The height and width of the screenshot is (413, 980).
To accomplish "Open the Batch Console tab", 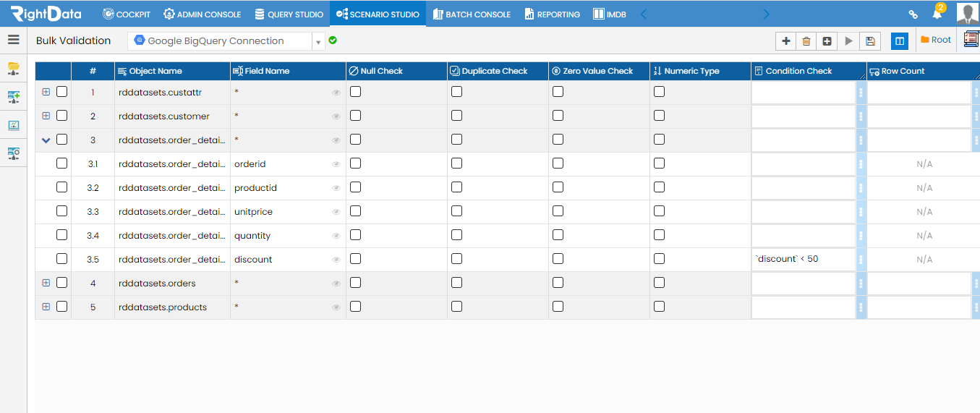I will 472,14.
